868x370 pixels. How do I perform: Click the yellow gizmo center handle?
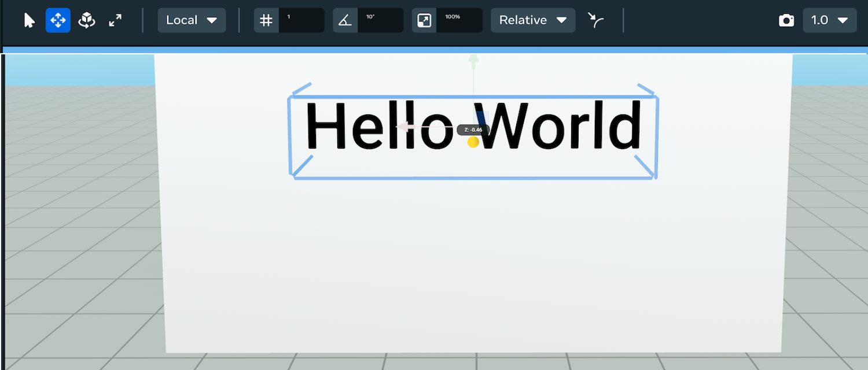click(x=473, y=142)
